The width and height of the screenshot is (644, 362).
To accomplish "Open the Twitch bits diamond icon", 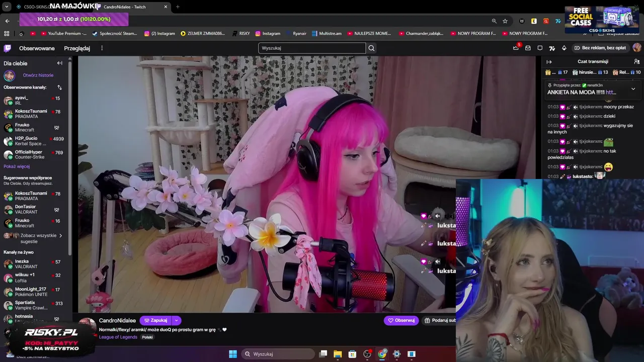I will pos(564,48).
